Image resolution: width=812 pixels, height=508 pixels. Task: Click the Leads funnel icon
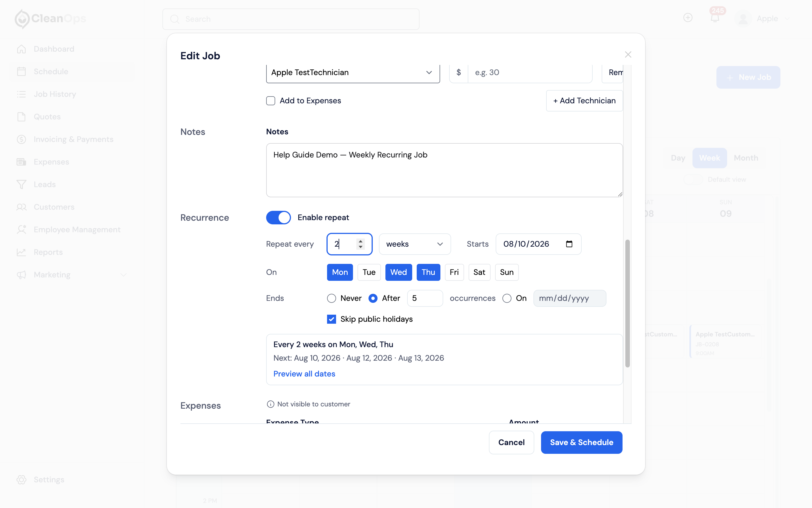(x=21, y=185)
